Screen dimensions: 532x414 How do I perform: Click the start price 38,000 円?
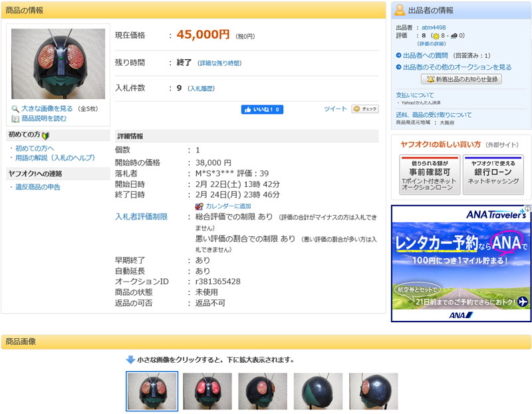point(213,162)
